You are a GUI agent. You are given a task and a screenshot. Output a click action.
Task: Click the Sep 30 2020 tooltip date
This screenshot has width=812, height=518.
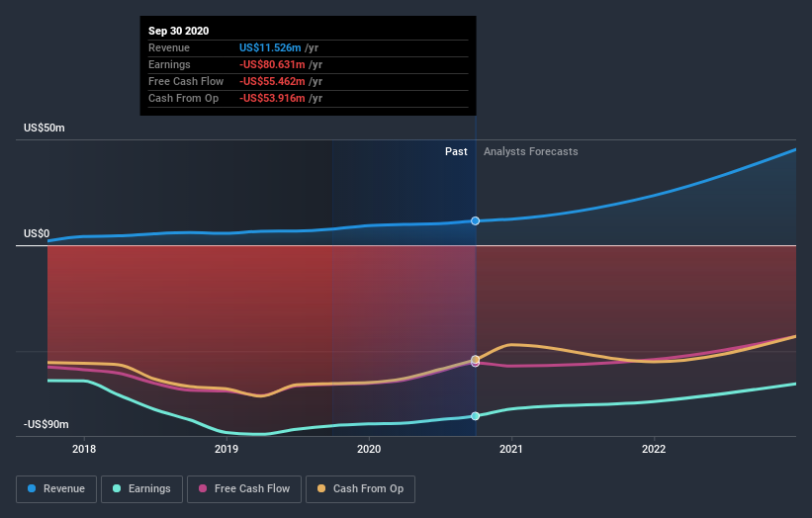(179, 31)
